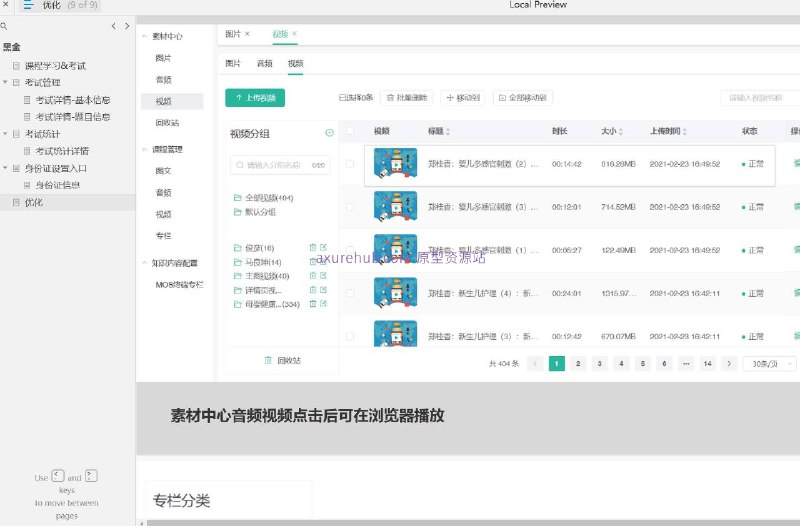Click the group name search input
The width and height of the screenshot is (800, 526).
tap(280, 165)
